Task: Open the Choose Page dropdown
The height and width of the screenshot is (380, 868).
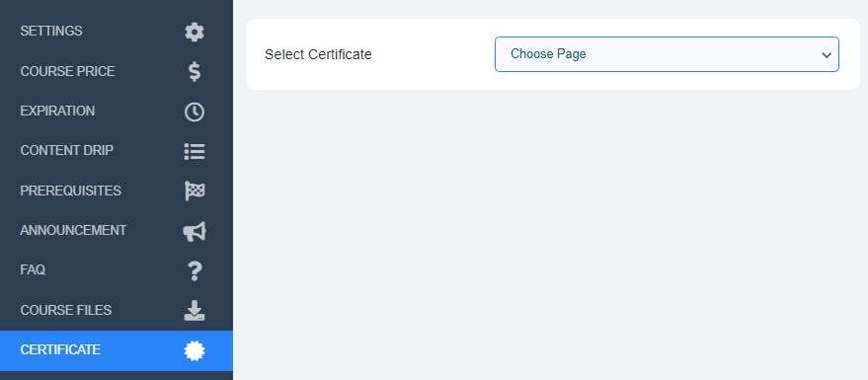Action: (x=667, y=54)
